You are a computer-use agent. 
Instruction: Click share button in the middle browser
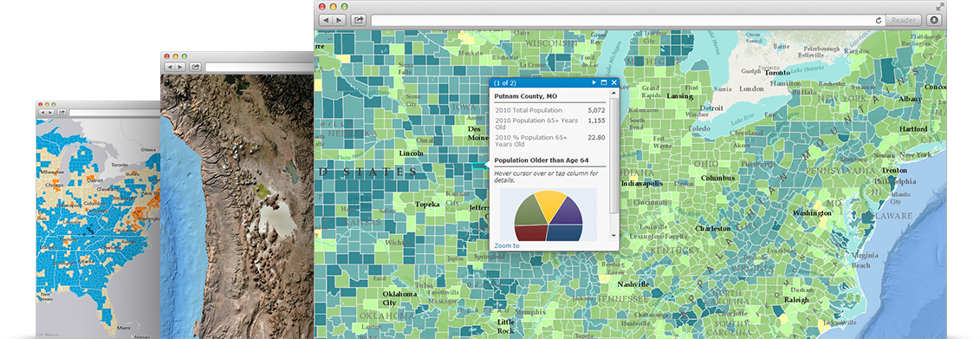pyautogui.click(x=196, y=66)
